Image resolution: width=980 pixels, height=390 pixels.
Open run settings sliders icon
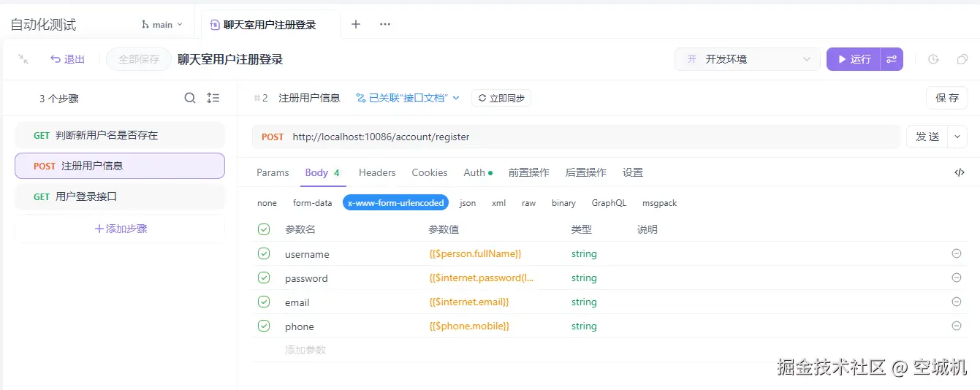point(892,59)
